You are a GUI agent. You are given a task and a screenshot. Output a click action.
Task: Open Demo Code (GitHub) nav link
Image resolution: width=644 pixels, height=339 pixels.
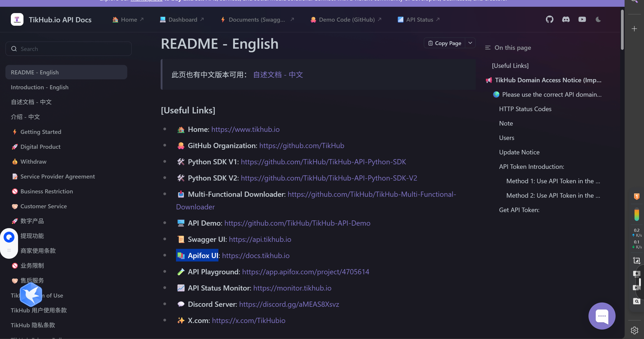click(x=346, y=19)
